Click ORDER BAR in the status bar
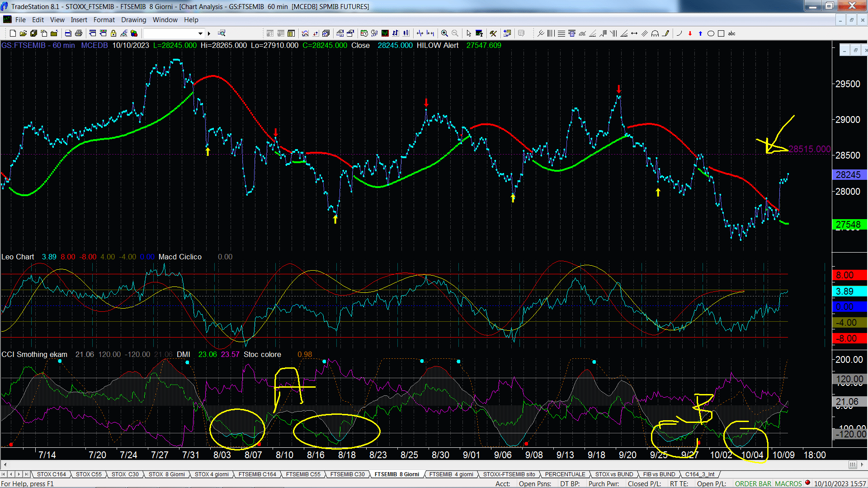This screenshot has height=488, width=868. click(x=753, y=484)
